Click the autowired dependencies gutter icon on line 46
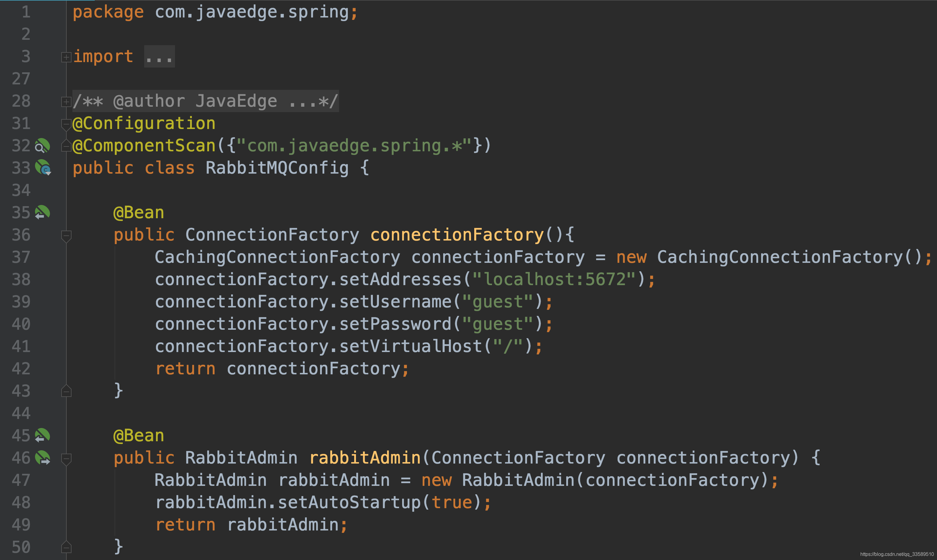 coord(42,458)
